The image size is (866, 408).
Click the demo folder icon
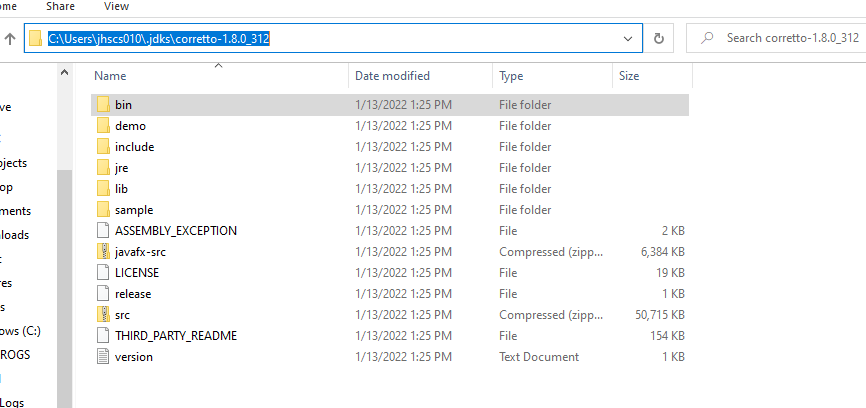(x=103, y=125)
